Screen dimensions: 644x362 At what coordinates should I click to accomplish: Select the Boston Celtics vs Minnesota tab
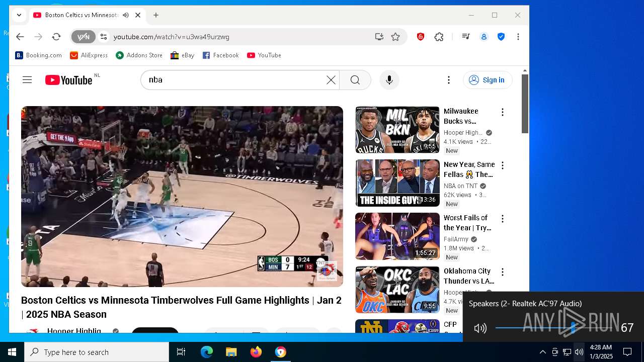(x=81, y=15)
